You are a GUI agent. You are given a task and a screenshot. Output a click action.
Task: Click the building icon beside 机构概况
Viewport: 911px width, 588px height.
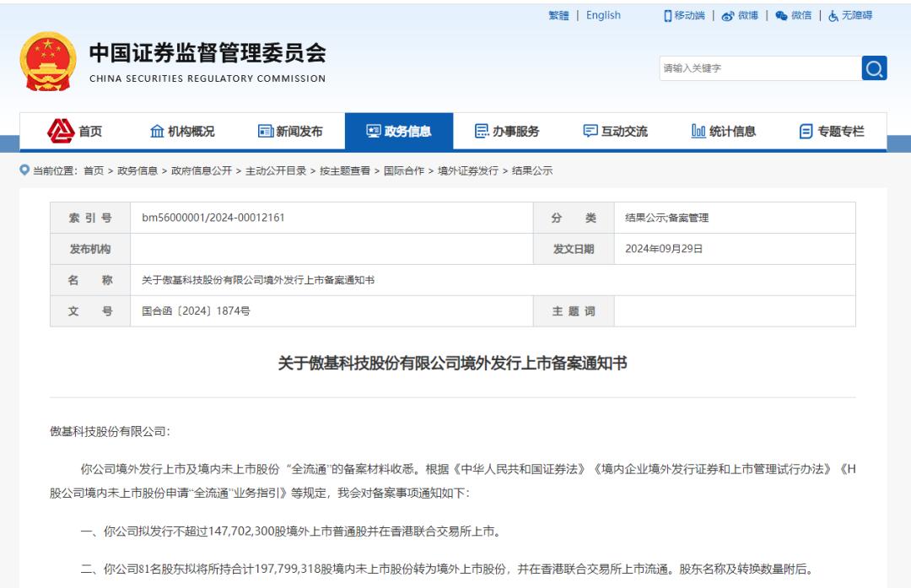pos(157,132)
